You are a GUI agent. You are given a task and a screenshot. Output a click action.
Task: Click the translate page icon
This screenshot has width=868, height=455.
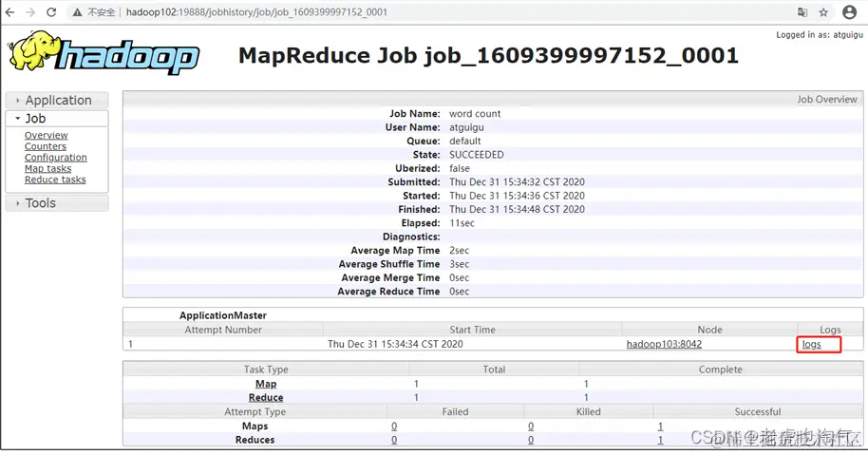point(802,12)
